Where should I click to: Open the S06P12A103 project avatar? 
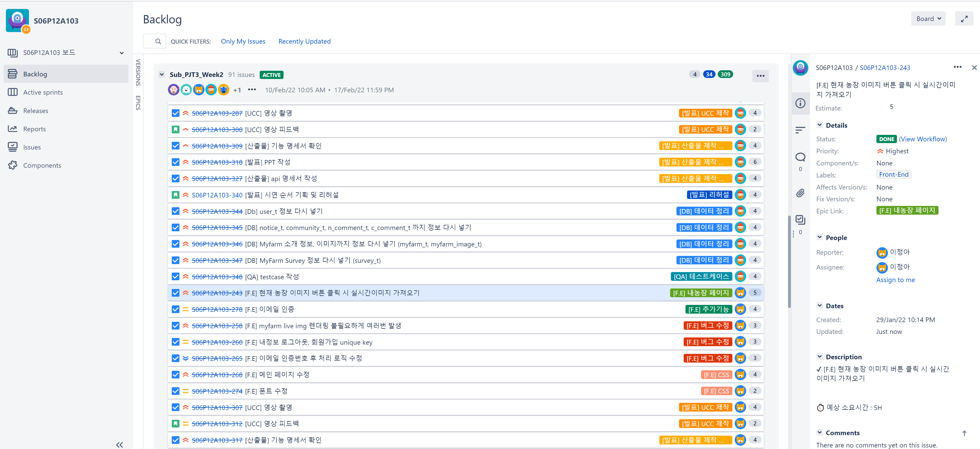[17, 21]
